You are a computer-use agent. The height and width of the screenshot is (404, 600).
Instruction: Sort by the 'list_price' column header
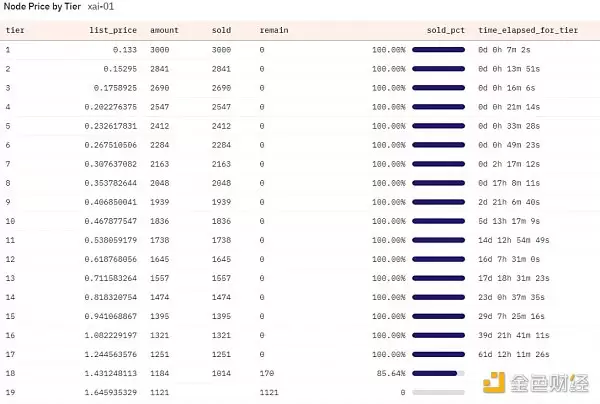pos(115,30)
